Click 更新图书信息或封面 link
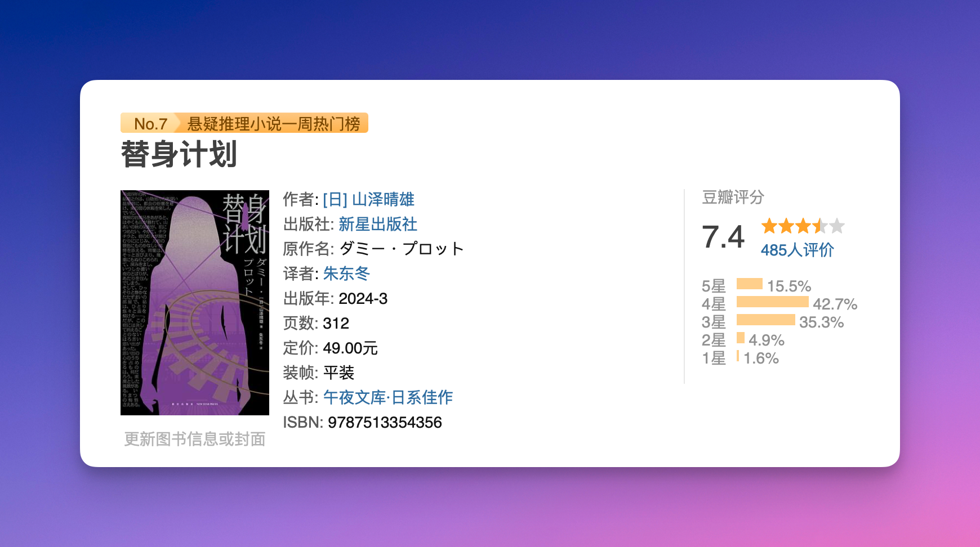980x547 pixels. pos(195,439)
